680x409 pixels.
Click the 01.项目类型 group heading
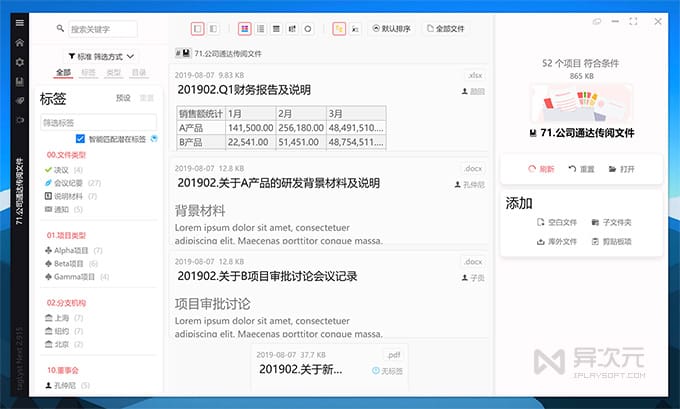66,236
